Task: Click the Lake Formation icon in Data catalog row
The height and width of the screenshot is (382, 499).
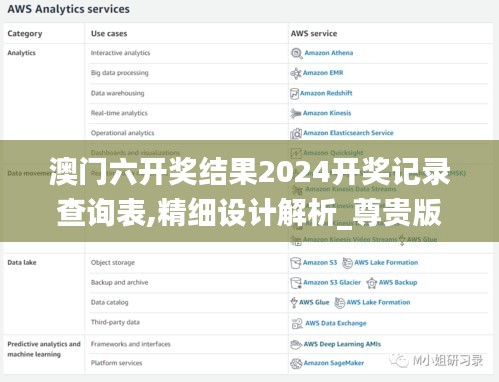Action: [339, 303]
